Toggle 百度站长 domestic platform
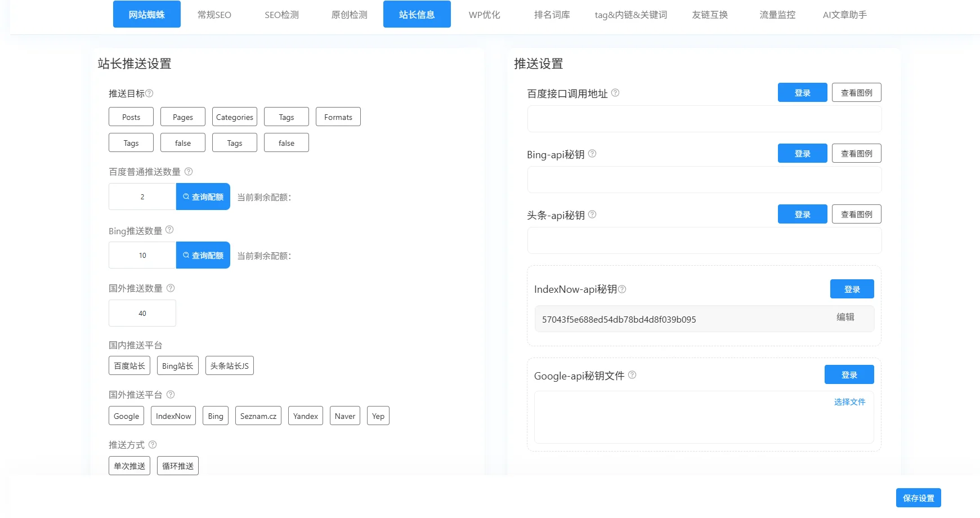 pos(129,365)
